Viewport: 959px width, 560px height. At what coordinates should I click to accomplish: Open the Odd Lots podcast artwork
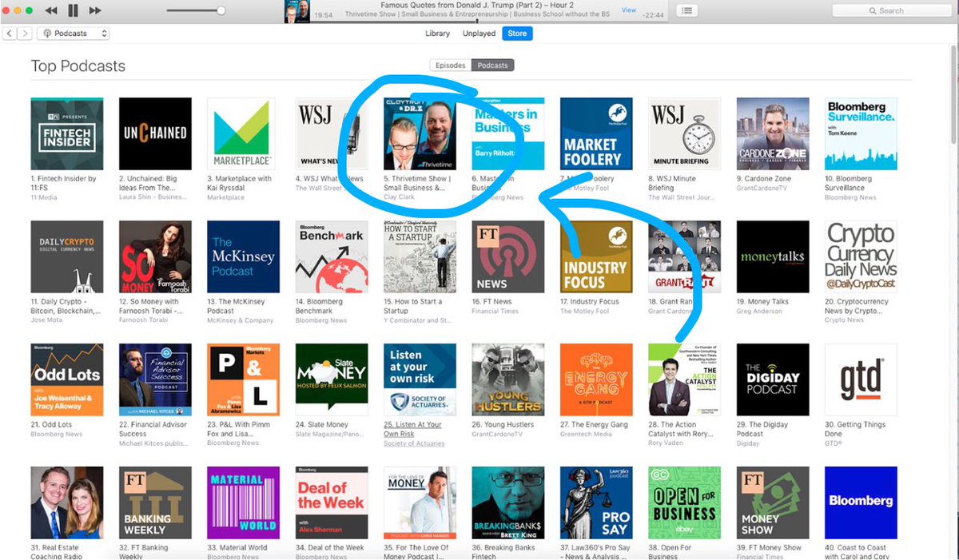pos(67,380)
